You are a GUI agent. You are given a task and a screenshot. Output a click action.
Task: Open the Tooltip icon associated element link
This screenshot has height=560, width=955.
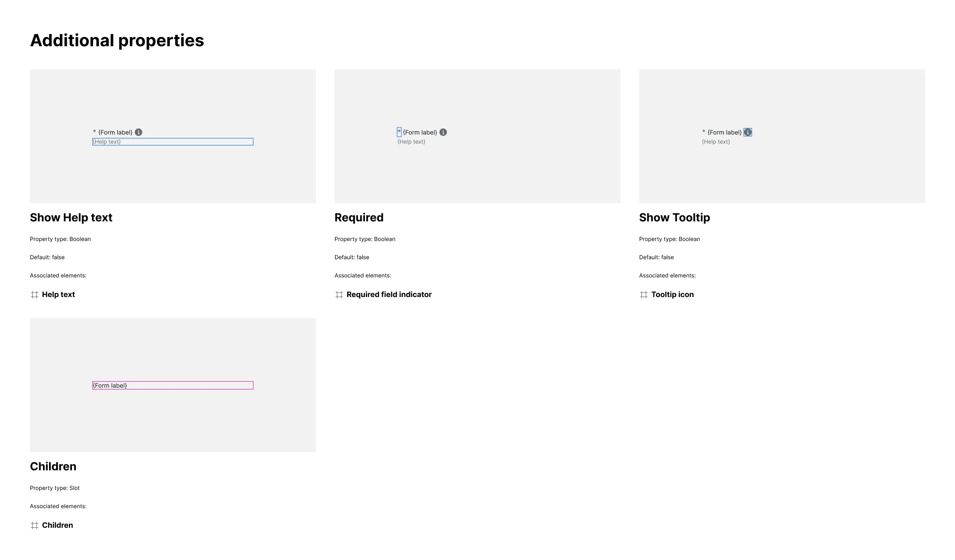672,294
